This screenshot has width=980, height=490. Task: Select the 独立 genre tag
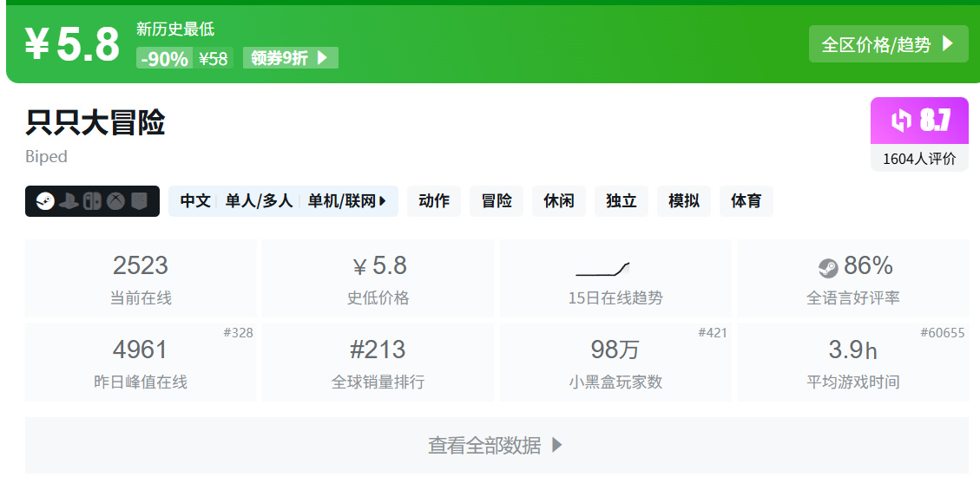coord(622,201)
